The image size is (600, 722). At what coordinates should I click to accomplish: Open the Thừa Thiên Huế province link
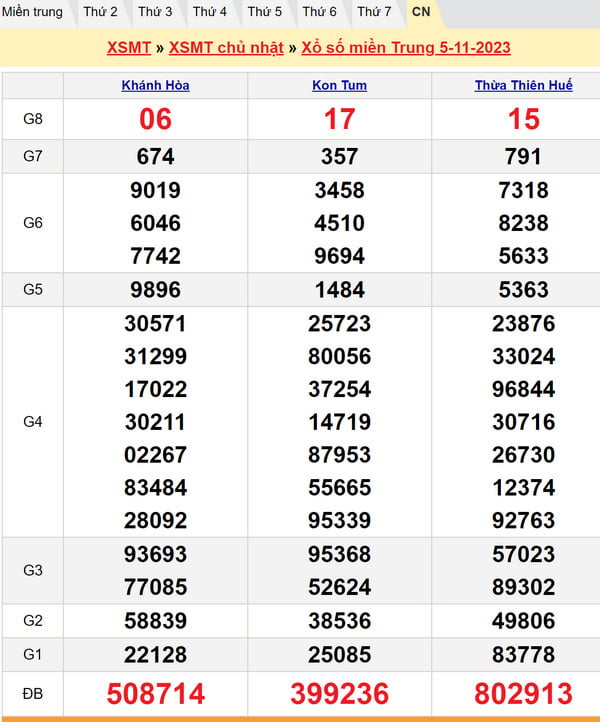click(523, 86)
